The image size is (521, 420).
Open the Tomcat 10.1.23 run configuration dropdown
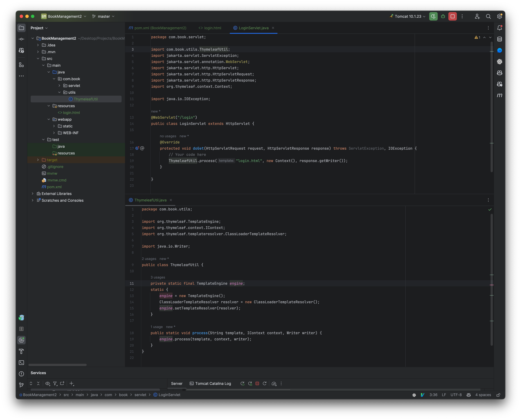tap(407, 16)
